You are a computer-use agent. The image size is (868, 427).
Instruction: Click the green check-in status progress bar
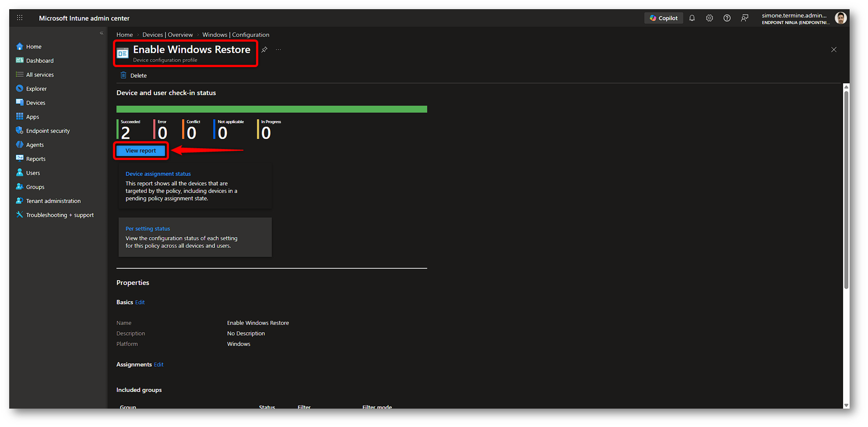pyautogui.click(x=272, y=109)
